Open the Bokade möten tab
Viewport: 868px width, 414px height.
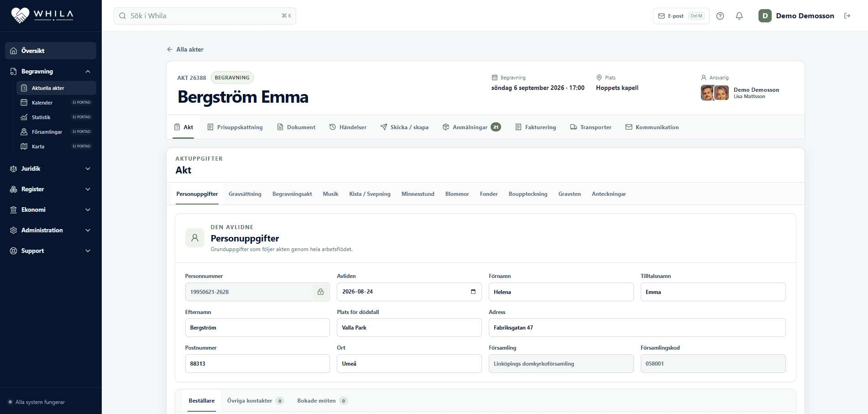(x=322, y=401)
